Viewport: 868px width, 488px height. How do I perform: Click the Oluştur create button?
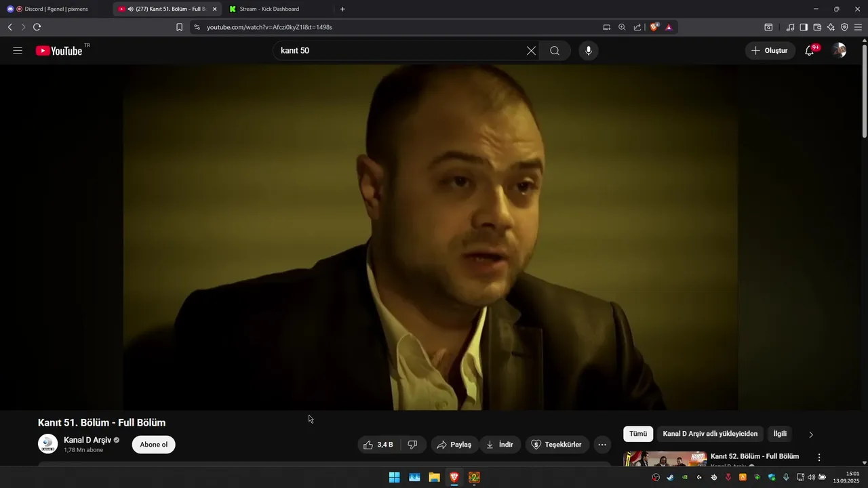pyautogui.click(x=770, y=51)
